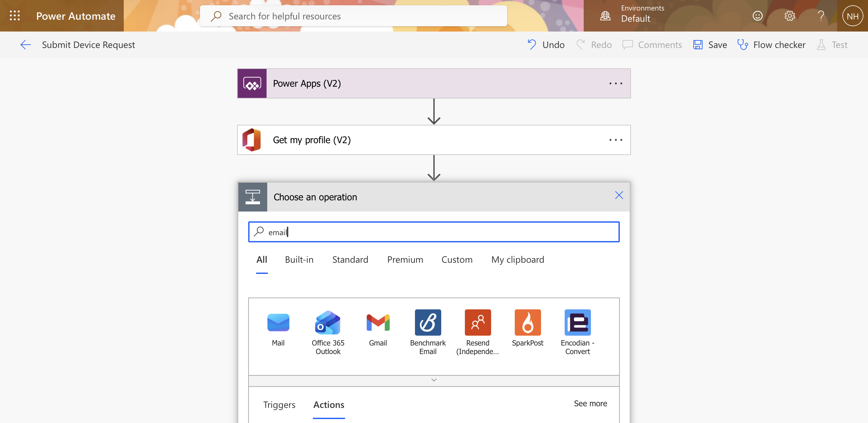Save the flow
This screenshot has height=423, width=868.
point(710,45)
